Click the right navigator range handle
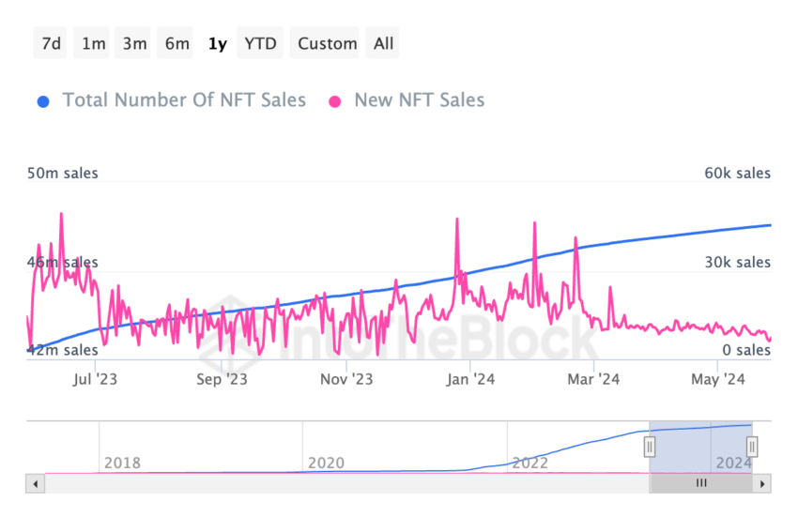 point(752,448)
